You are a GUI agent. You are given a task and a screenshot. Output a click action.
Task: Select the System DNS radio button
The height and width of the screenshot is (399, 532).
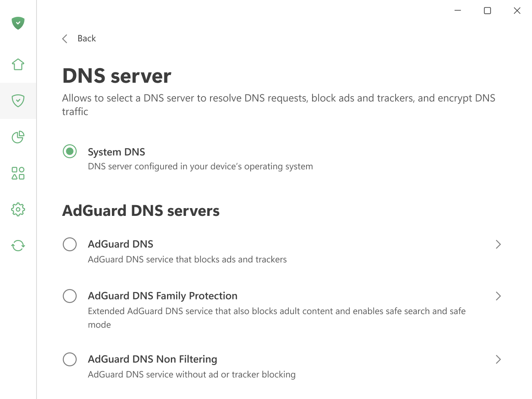coord(69,151)
